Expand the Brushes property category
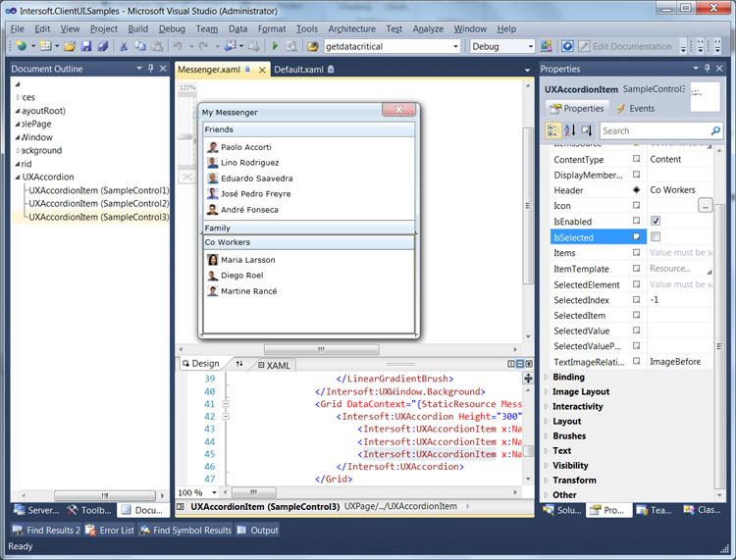Viewport: 736px width, 560px height. [546, 435]
